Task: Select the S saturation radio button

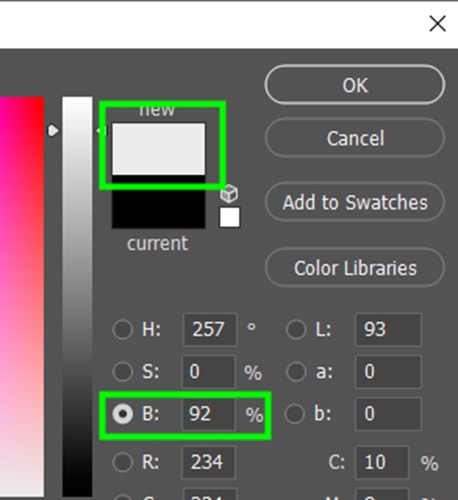Action: (x=123, y=371)
